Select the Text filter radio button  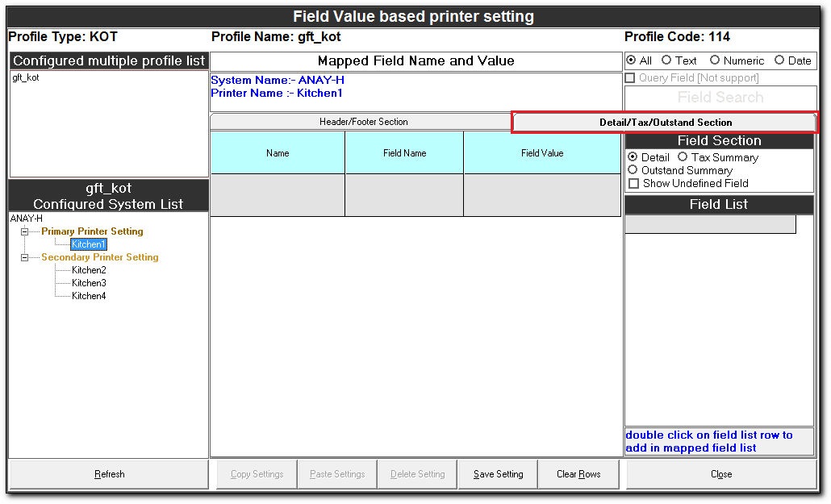[666, 60]
